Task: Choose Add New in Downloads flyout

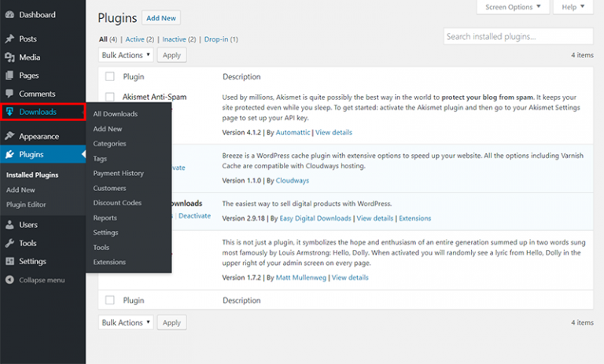Action: [108, 129]
